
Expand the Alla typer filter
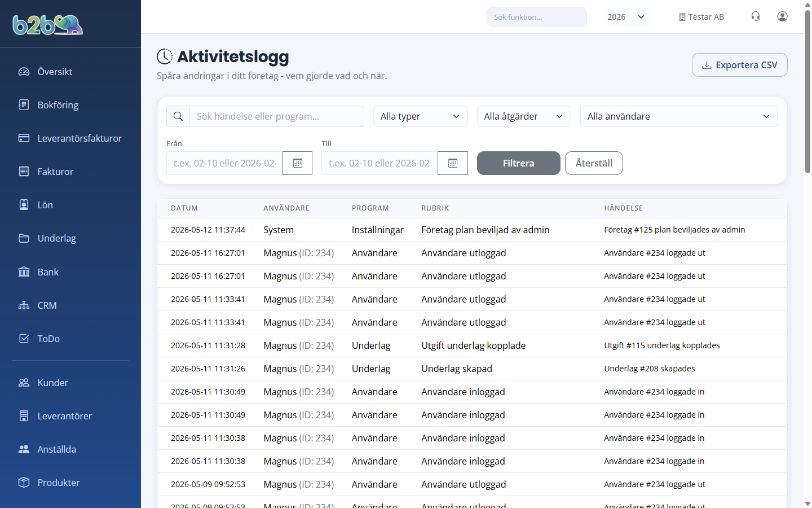pyautogui.click(x=421, y=116)
